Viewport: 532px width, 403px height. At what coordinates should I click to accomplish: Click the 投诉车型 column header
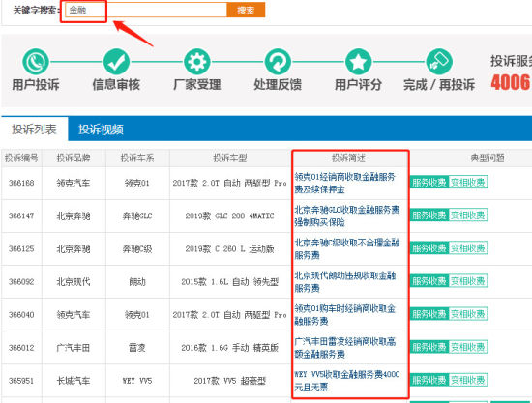click(229, 158)
